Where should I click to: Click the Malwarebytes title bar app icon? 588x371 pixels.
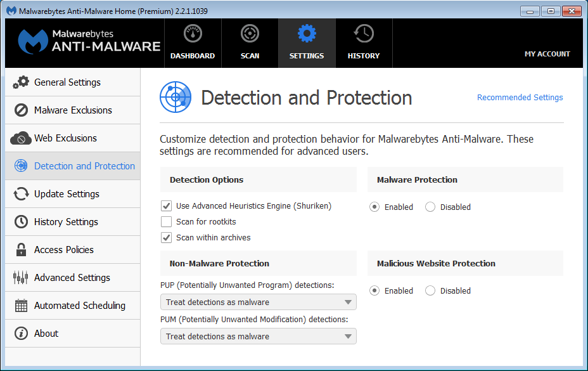click(x=11, y=11)
